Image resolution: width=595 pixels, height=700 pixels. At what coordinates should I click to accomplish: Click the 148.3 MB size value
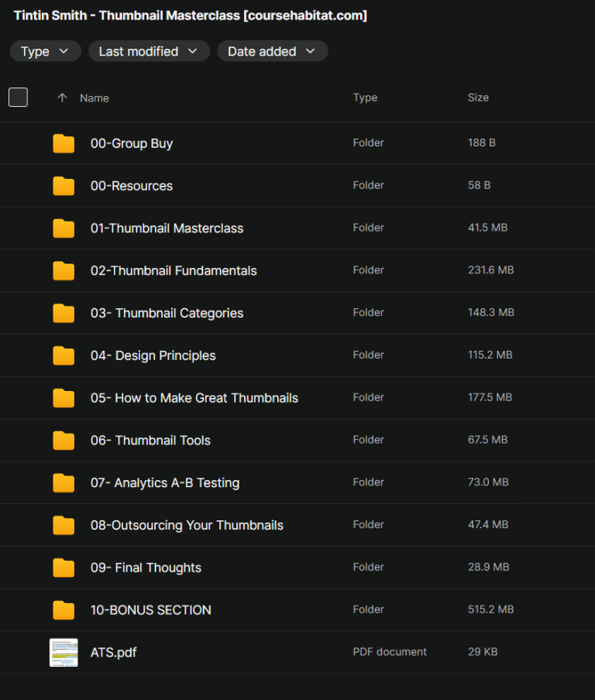491,313
